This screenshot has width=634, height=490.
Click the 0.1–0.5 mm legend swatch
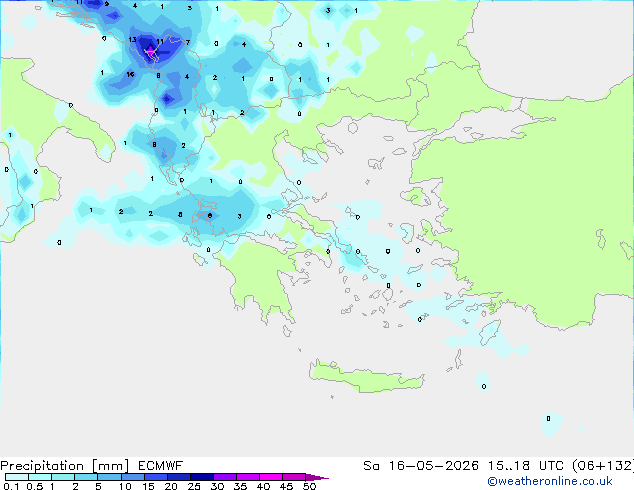click(17, 477)
